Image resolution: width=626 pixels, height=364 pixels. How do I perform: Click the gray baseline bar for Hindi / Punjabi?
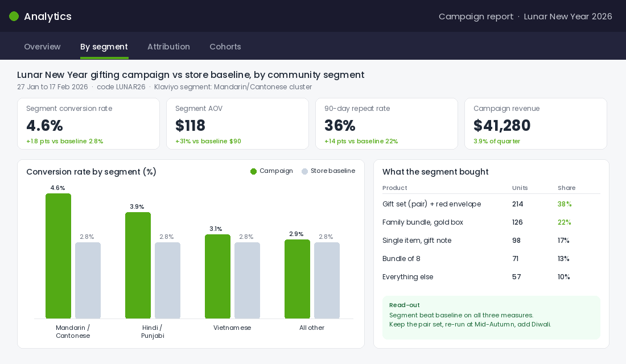[x=168, y=280]
